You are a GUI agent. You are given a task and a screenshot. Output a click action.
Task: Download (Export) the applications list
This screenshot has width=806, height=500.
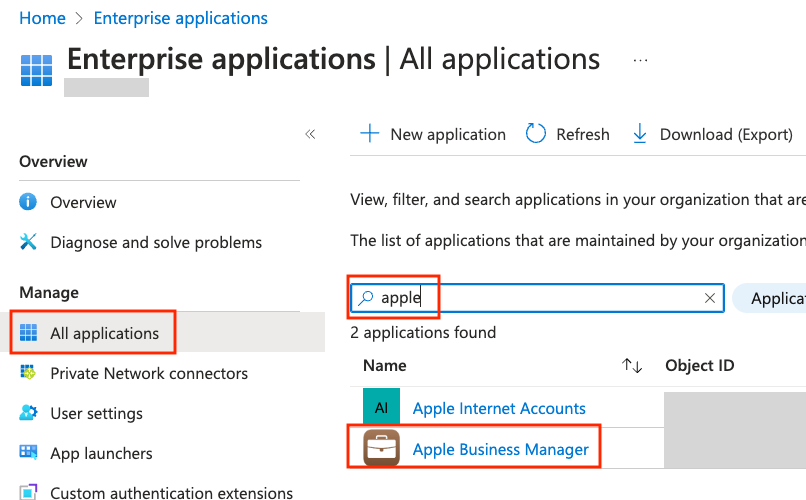(x=712, y=134)
